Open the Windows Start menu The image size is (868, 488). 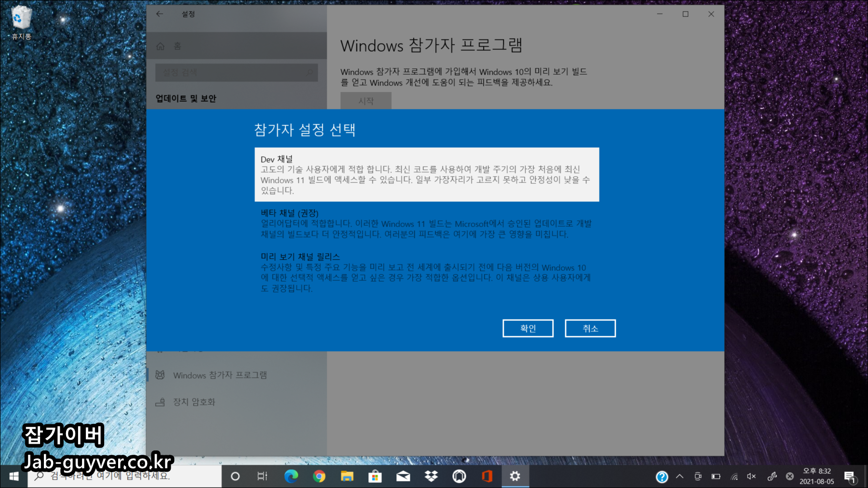tap(14, 476)
